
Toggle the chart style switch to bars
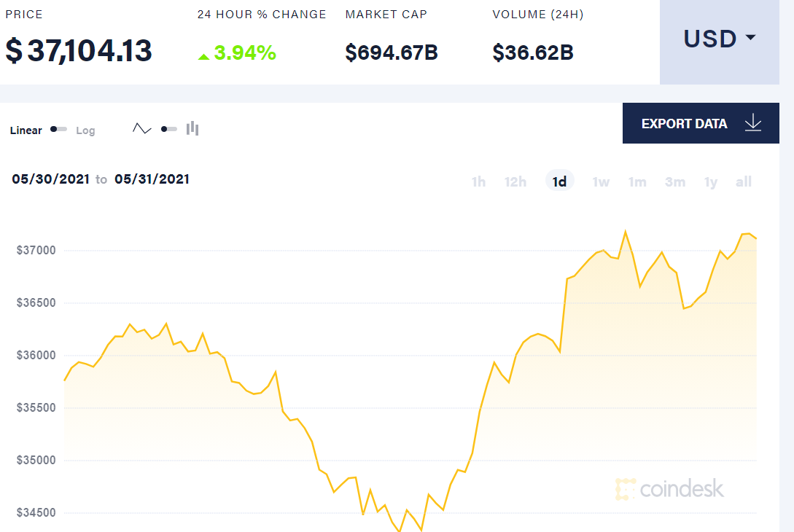[x=169, y=128]
